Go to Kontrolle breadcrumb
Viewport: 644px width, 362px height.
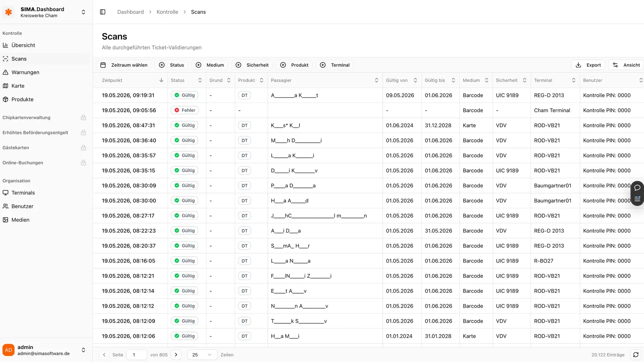167,12
